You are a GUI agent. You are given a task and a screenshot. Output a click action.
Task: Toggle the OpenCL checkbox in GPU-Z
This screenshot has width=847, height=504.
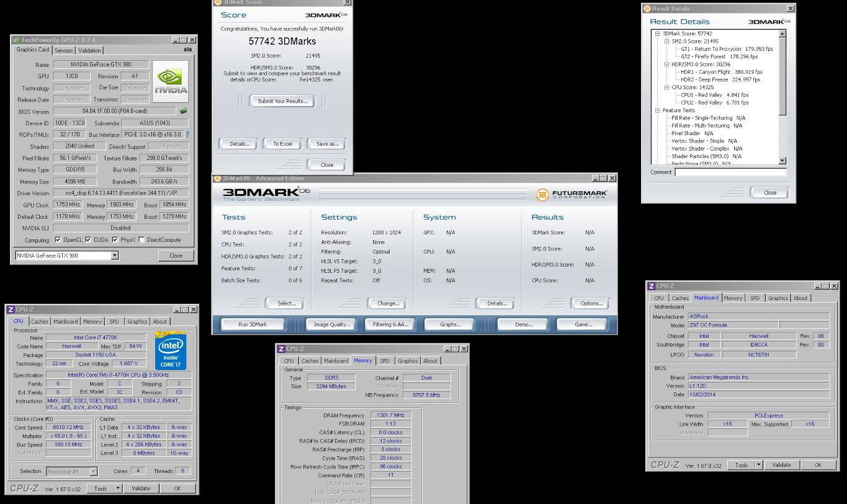58,240
